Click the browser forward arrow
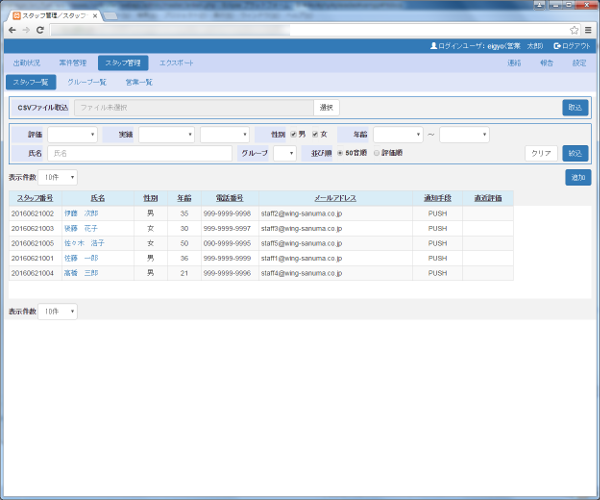This screenshot has height=500, width=600. coord(26,30)
